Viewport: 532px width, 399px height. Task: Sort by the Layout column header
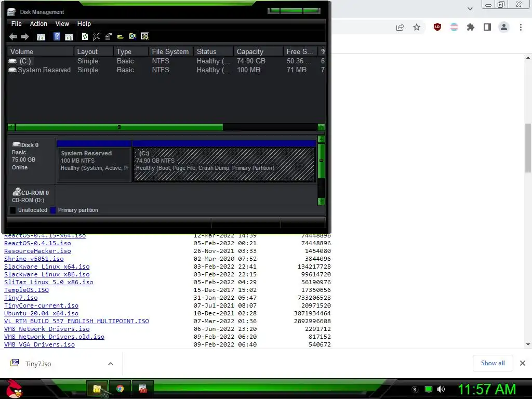[94, 51]
